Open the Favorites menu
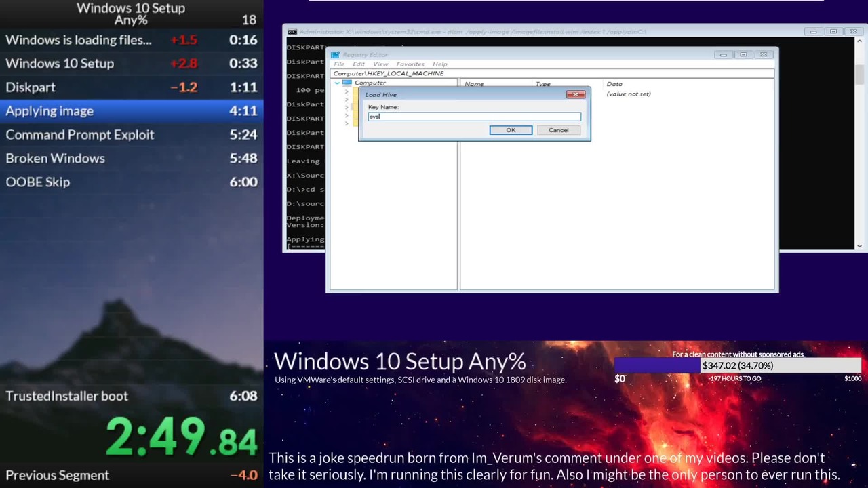The image size is (868, 488). [x=410, y=64]
